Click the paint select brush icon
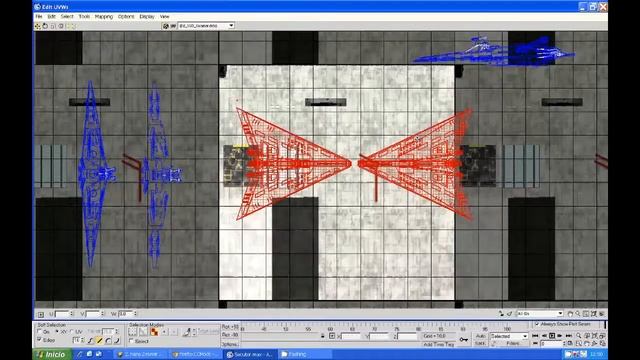Image resolution: width=640 pixels, height=360 pixels. 187,332
